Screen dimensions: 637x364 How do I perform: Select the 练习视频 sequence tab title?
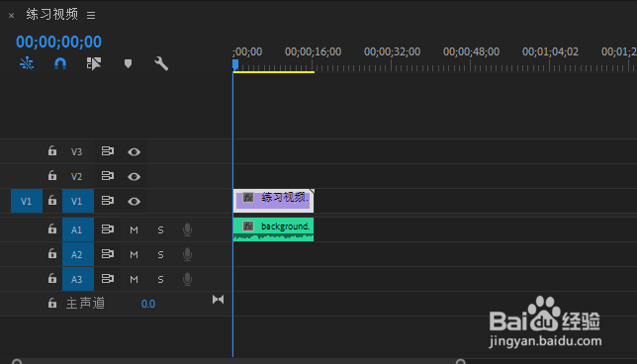coord(52,14)
